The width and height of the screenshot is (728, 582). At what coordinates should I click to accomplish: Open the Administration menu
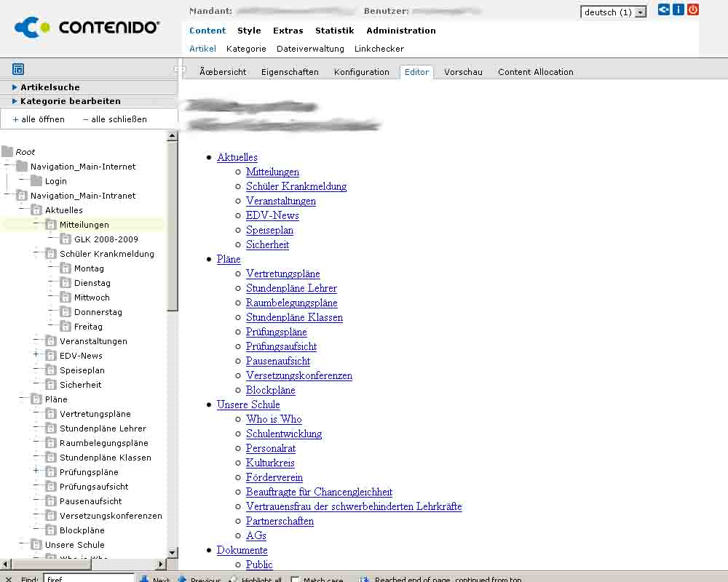(x=401, y=31)
